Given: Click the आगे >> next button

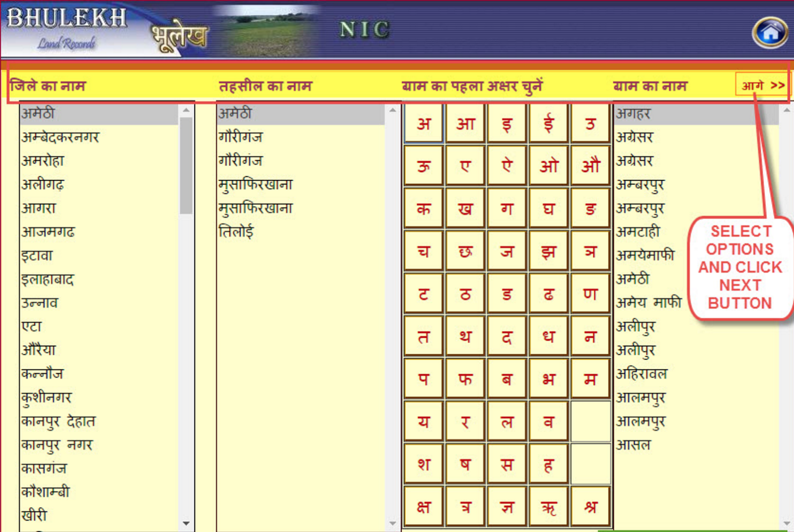Looking at the screenshot, I should pos(763,86).
